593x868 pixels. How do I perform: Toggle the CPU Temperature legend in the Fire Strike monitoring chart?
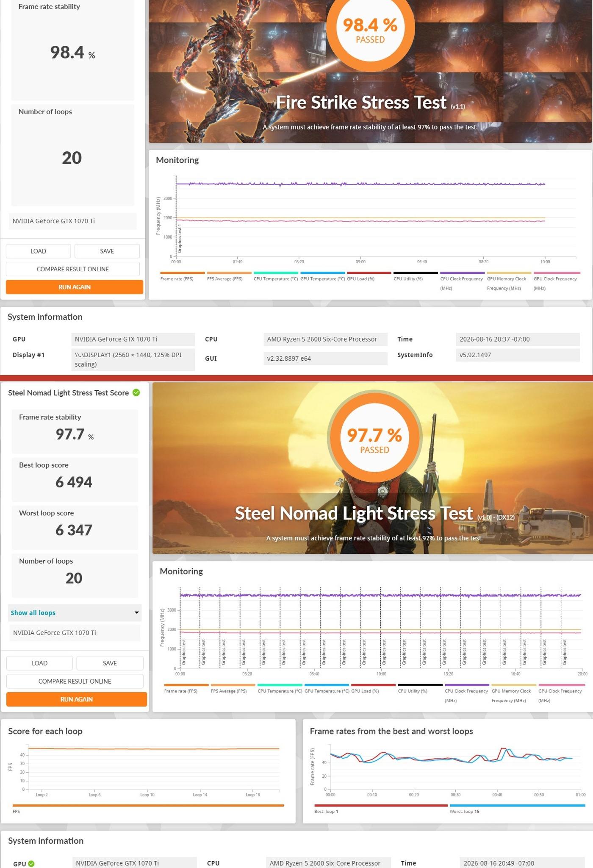276,276
